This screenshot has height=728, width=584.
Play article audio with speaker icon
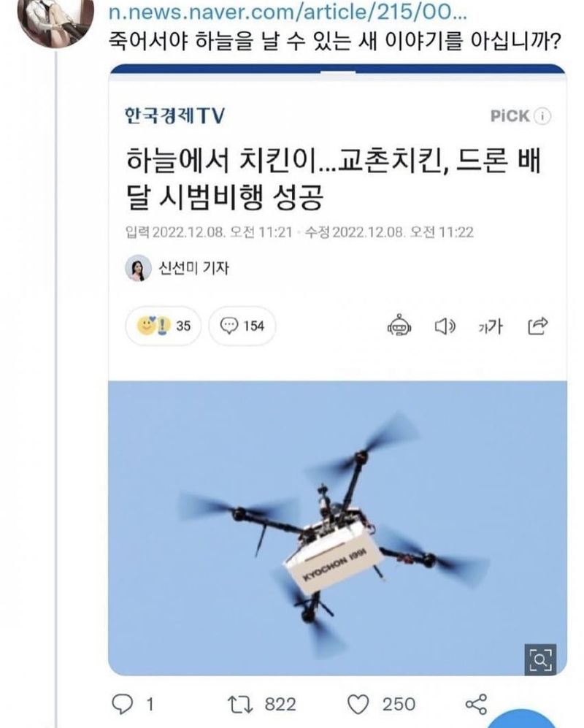tap(445, 326)
